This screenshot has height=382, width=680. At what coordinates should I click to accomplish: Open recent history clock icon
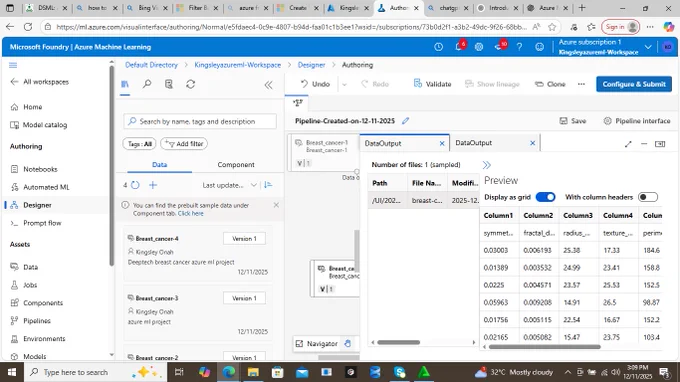[x=438, y=47]
